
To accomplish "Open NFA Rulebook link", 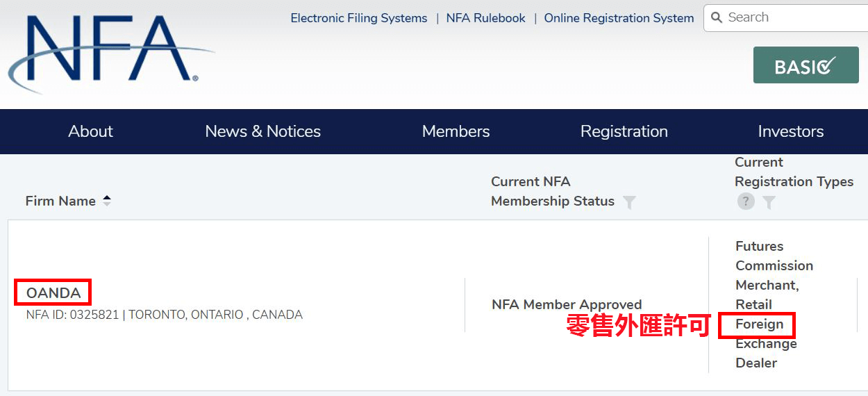I will pyautogui.click(x=486, y=18).
